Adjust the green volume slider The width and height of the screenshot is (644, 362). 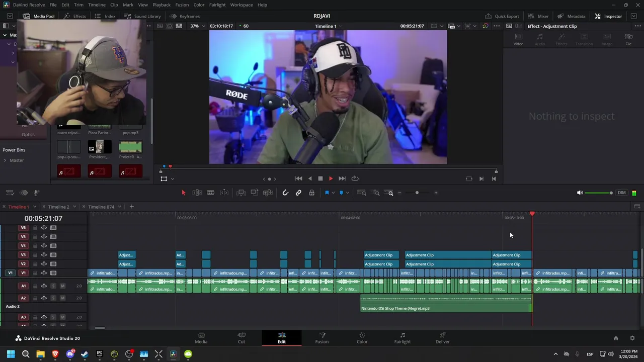coord(599,193)
